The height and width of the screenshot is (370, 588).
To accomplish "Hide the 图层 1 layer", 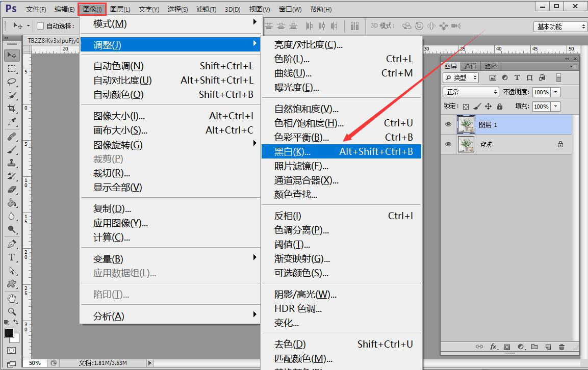I will [448, 124].
